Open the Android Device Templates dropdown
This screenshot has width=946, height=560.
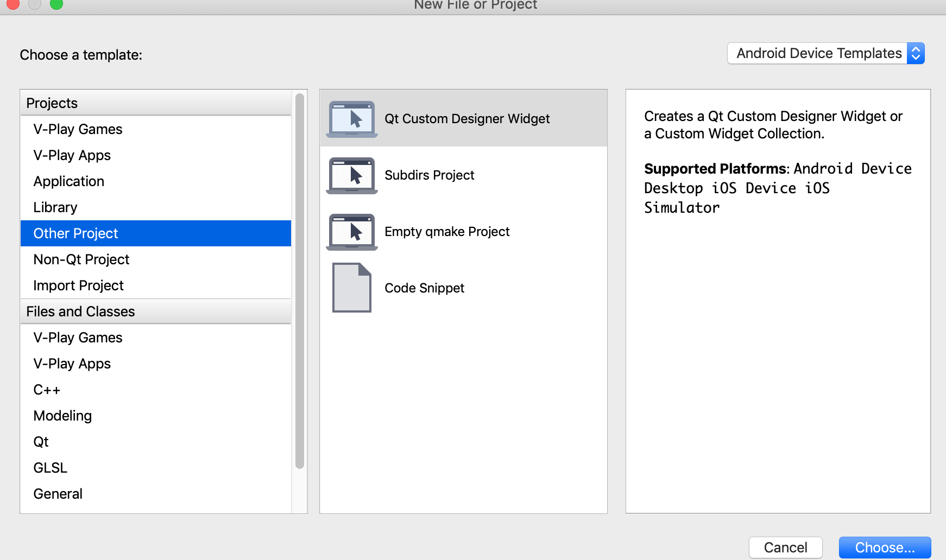click(x=818, y=53)
